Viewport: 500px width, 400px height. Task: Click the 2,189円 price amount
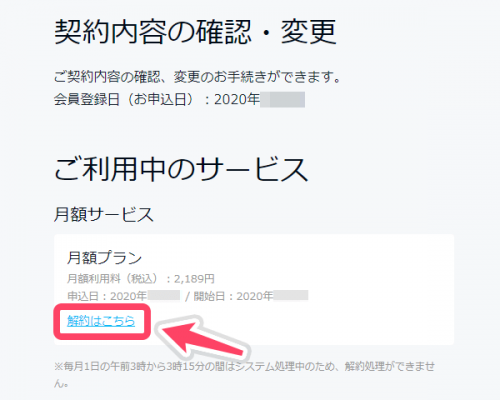click(194, 278)
